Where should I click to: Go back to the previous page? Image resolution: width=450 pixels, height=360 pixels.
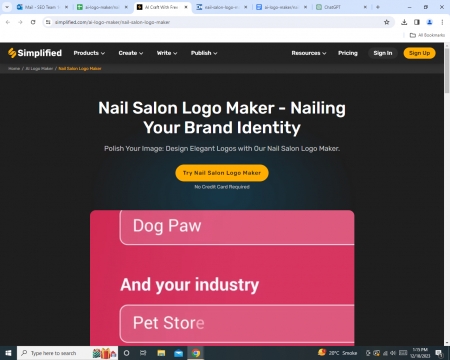click(8, 22)
